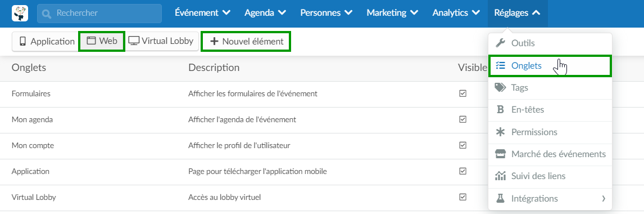Toggle Visible checkbox for Mon agenda
The image size is (644, 214).
click(x=463, y=119)
